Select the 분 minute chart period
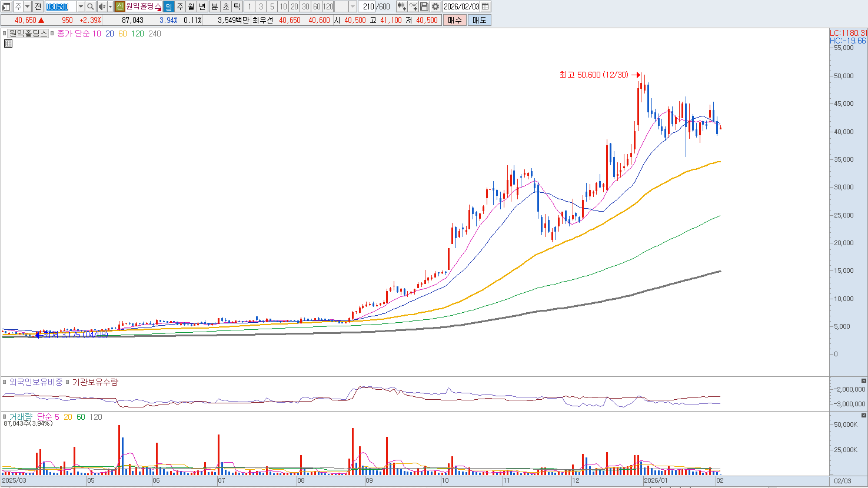 click(x=215, y=6)
